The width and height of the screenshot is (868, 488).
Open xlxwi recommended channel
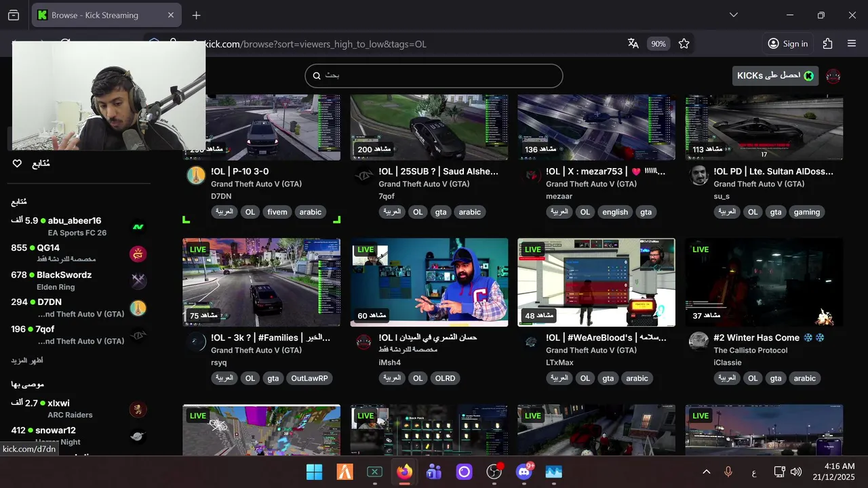coord(78,409)
